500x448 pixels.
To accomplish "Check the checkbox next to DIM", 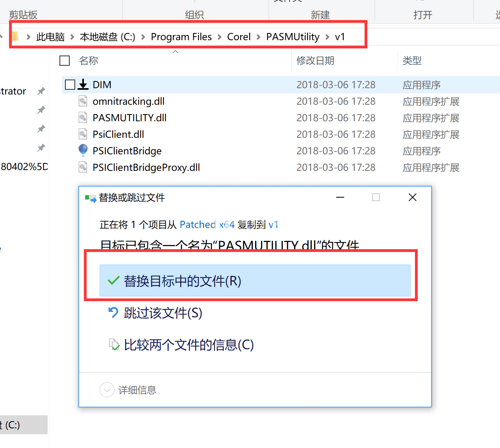I will tap(70, 84).
